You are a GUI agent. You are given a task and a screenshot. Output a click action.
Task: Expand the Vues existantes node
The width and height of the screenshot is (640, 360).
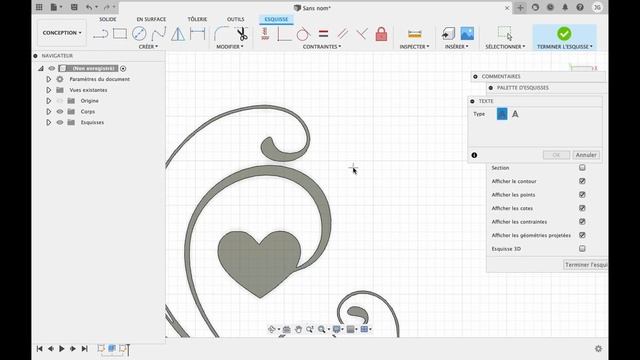[x=49, y=90]
